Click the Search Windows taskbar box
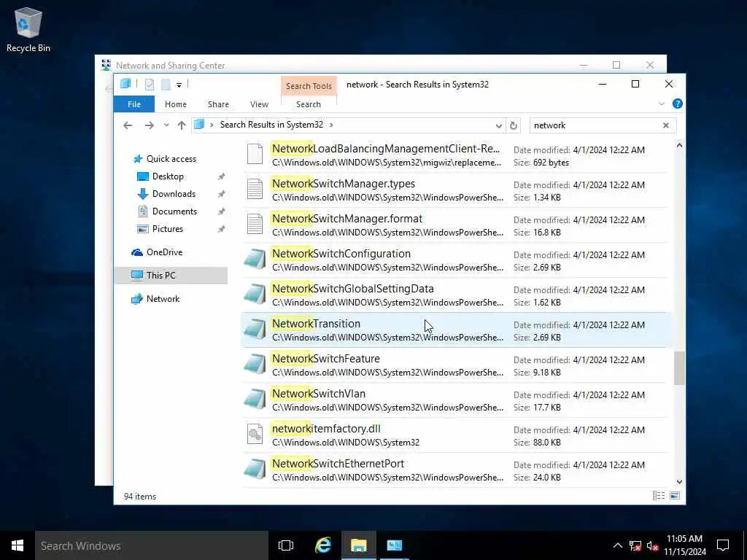Image resolution: width=747 pixels, height=560 pixels. coord(152,545)
